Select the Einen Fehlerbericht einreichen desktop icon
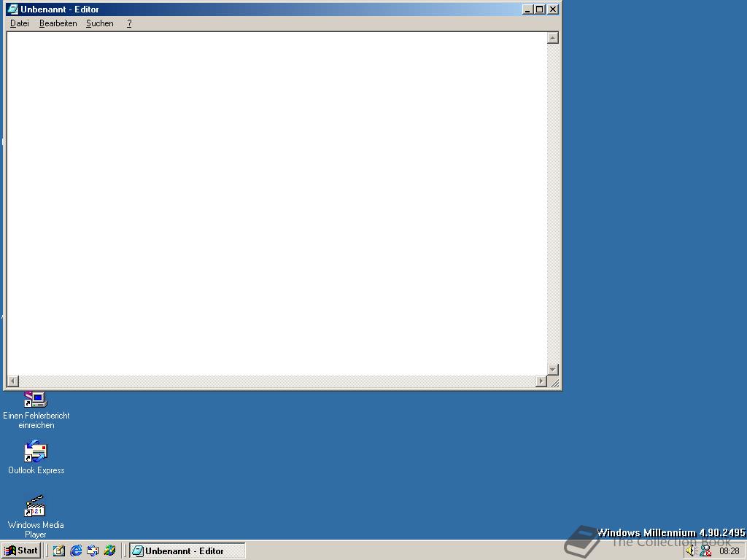 [36, 411]
